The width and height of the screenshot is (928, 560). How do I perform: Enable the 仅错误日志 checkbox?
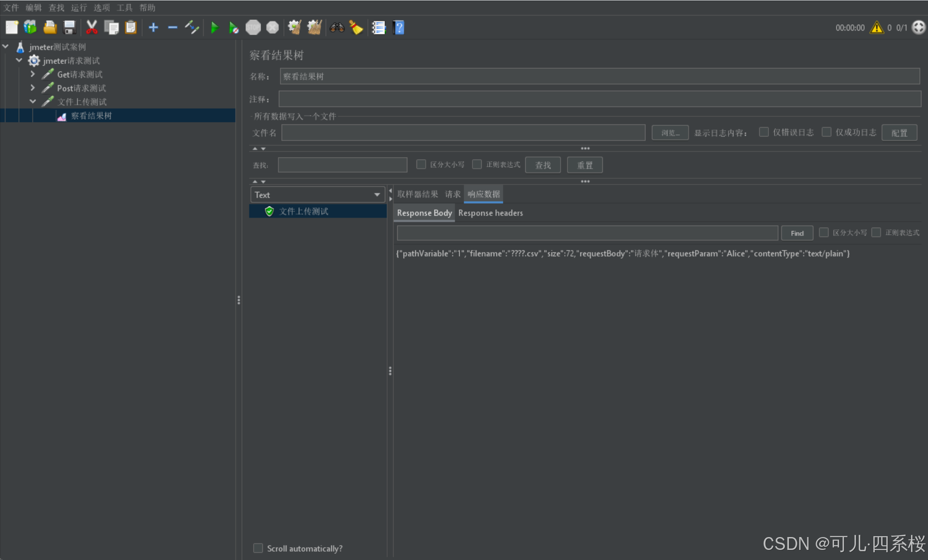(764, 132)
